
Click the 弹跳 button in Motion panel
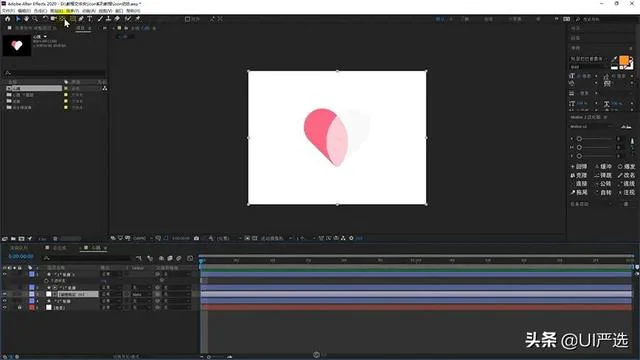[603, 175]
